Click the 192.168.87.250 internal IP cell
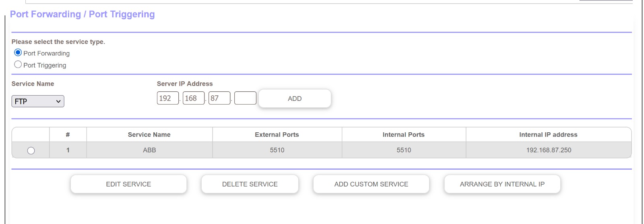The height and width of the screenshot is (224, 644). tap(549, 150)
